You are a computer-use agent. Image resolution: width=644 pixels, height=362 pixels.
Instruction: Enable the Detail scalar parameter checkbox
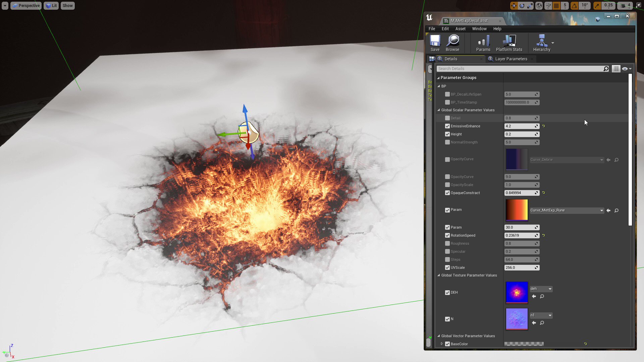(x=447, y=118)
